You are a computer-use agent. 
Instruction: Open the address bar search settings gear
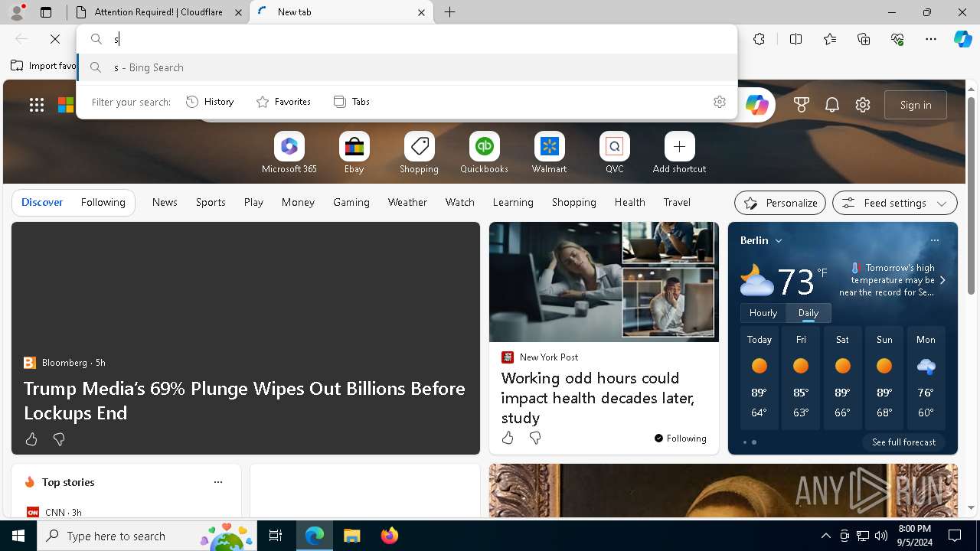(719, 102)
